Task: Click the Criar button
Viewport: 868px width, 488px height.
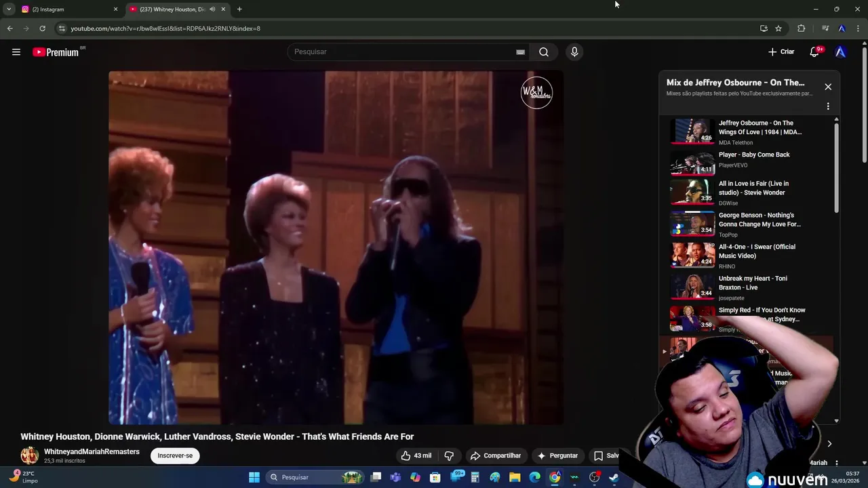Action: coord(781,52)
